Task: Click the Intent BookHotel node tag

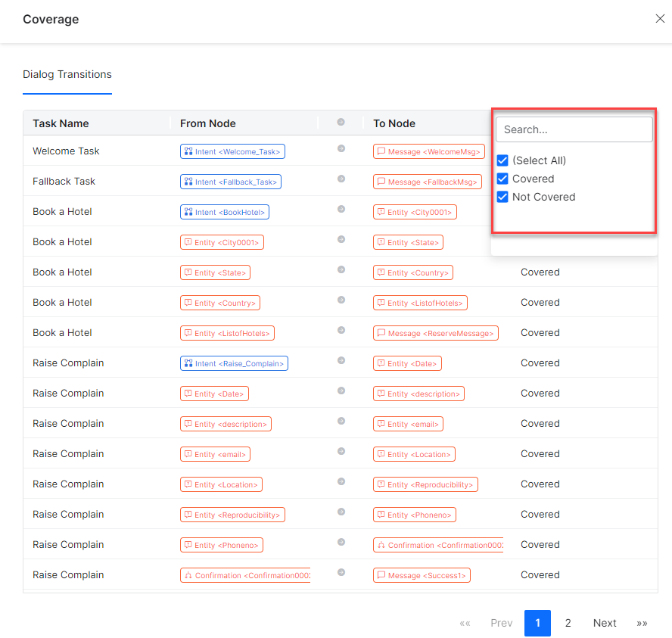Action: click(x=225, y=212)
